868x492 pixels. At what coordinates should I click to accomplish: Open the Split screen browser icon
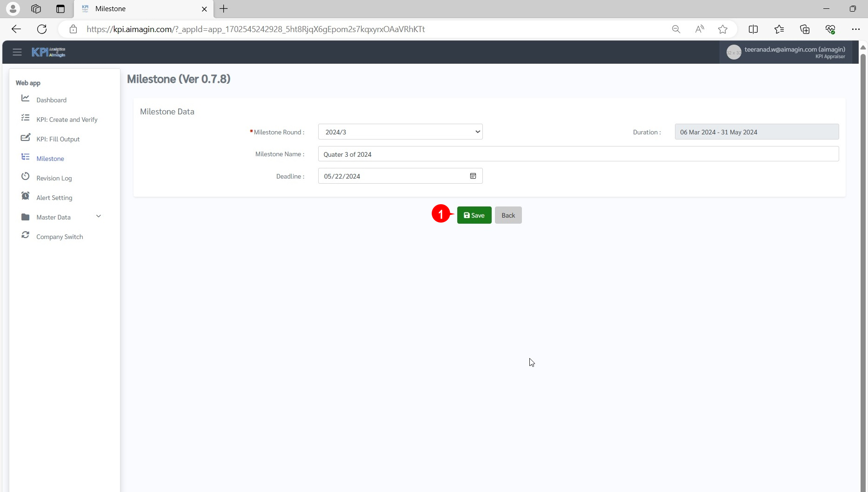point(753,29)
